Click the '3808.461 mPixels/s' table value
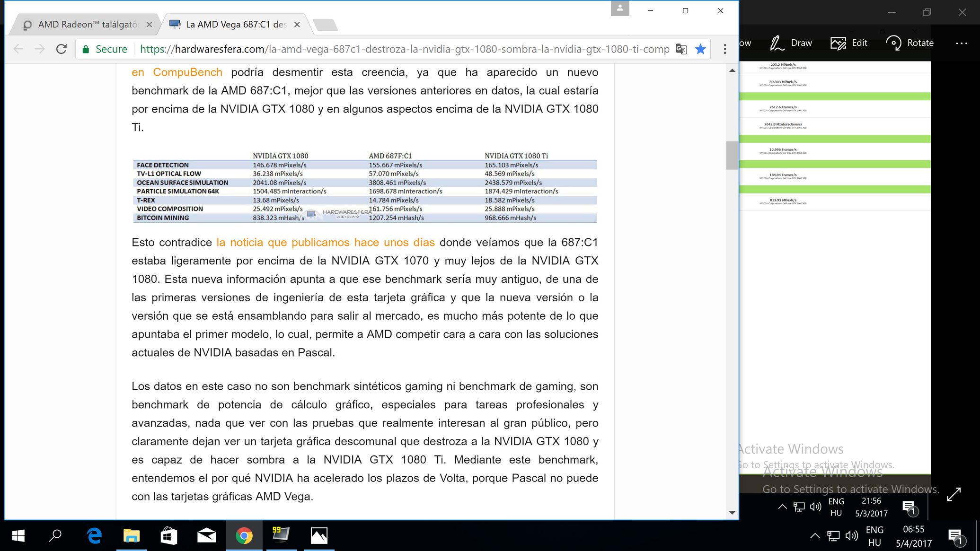 (x=397, y=183)
